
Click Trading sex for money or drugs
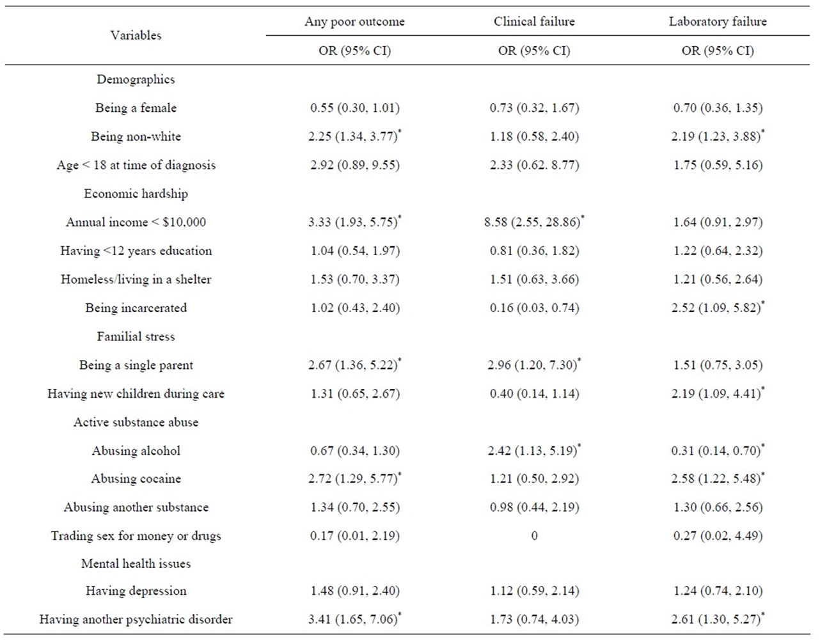[x=136, y=535]
